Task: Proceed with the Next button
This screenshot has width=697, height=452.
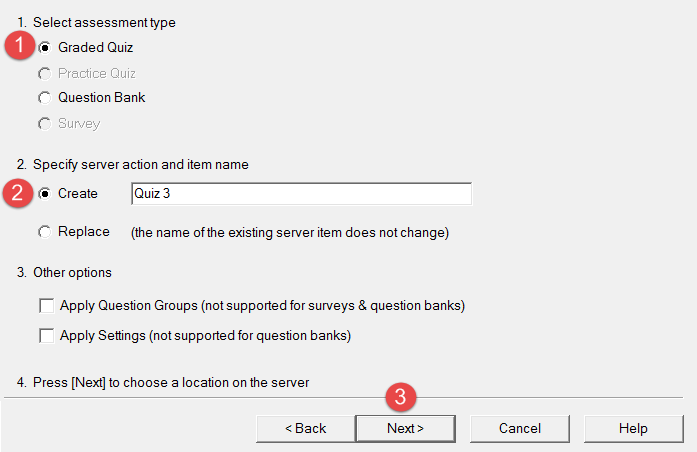Action: click(x=405, y=428)
